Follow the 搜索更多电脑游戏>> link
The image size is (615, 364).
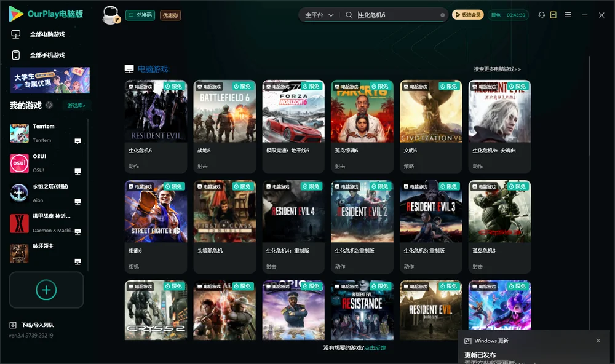(x=497, y=69)
